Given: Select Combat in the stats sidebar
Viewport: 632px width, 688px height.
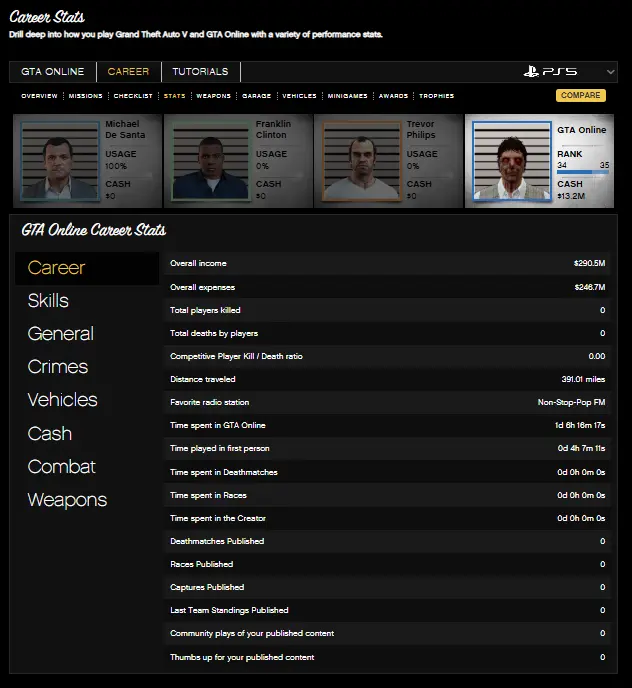Looking at the screenshot, I should tap(62, 467).
